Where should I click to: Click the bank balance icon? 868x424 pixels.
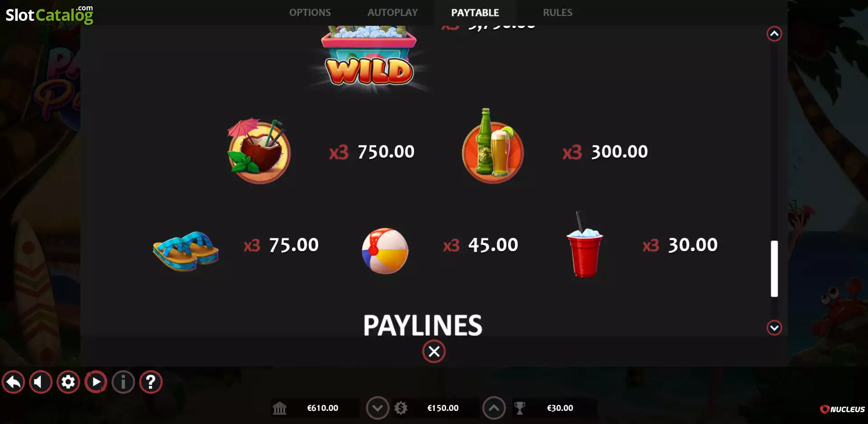[x=279, y=408]
